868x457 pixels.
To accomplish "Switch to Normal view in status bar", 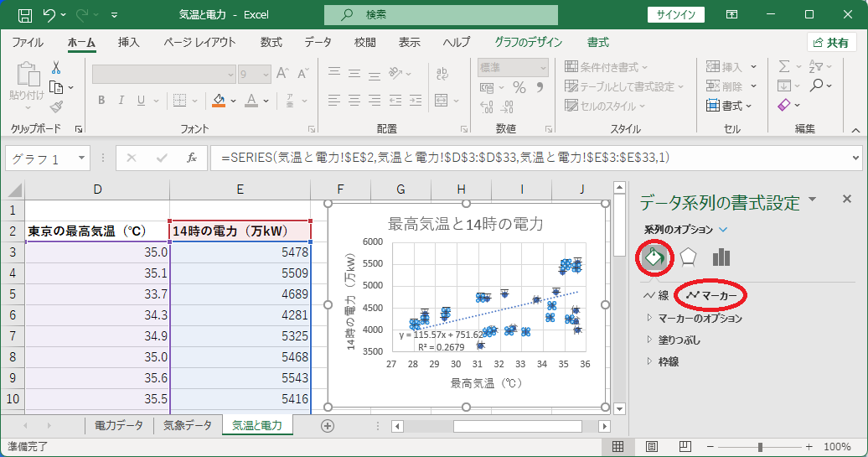I will [x=617, y=446].
